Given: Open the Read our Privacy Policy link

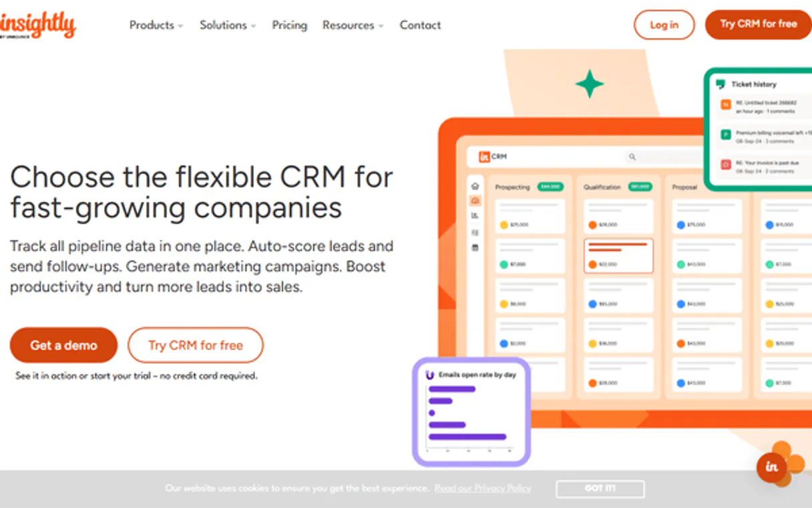Looking at the screenshot, I should [x=482, y=489].
